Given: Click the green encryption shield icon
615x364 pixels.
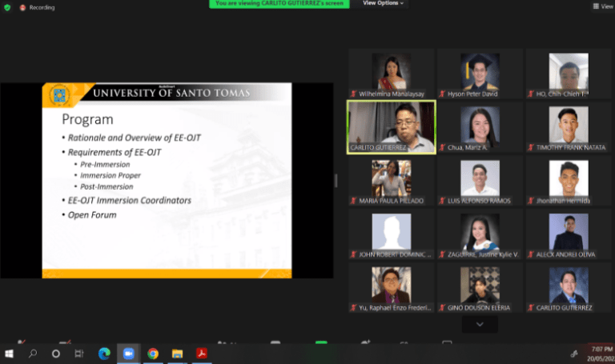Looking at the screenshot, I should (x=7, y=7).
